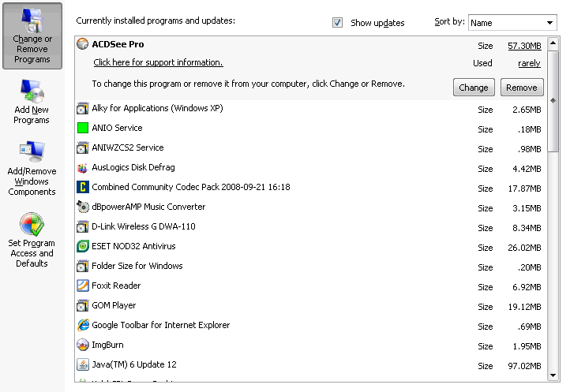Click the green ANIO Service icon

click(83, 128)
